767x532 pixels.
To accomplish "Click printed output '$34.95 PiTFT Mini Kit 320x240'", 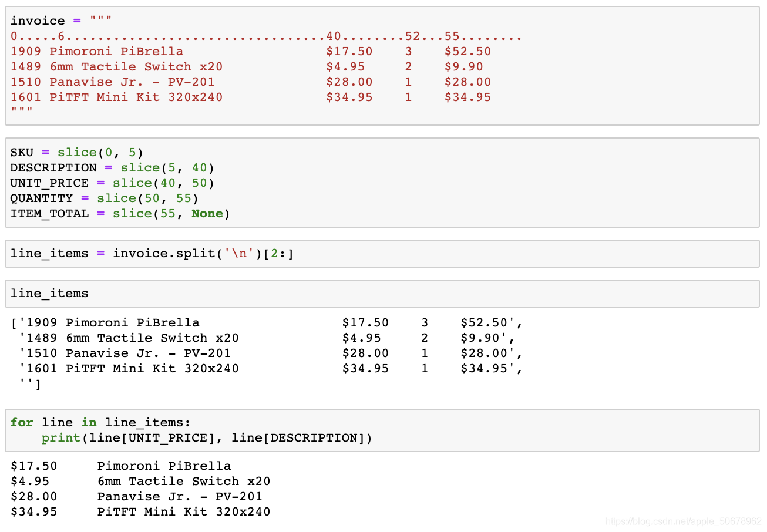I will coord(140,512).
